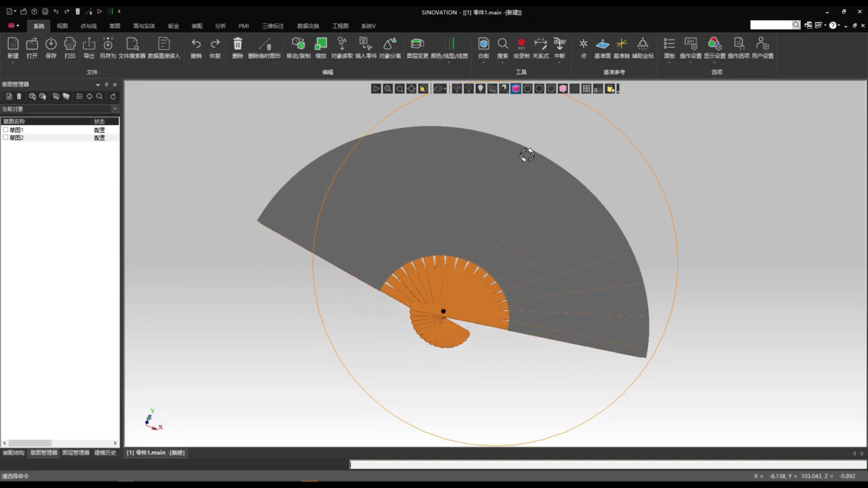Click the 删除 (Delete) trash icon
The width and height of the screenshot is (868, 488).
238,45
